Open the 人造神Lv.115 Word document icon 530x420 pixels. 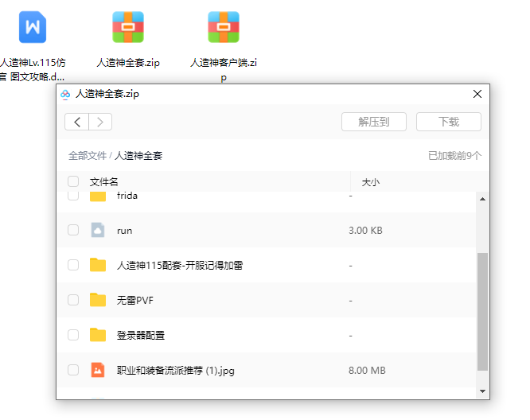pyautogui.click(x=33, y=27)
